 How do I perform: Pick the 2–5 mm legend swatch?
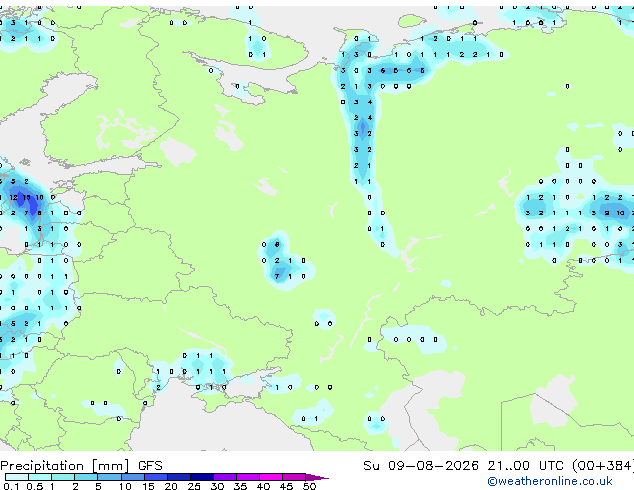[86, 477]
